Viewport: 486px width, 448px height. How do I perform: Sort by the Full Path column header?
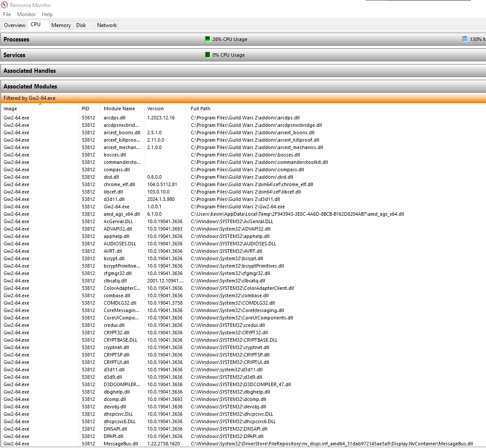(337, 109)
